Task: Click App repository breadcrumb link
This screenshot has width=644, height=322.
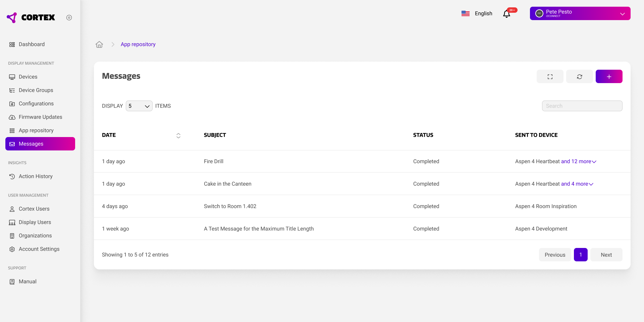Action: (x=138, y=44)
